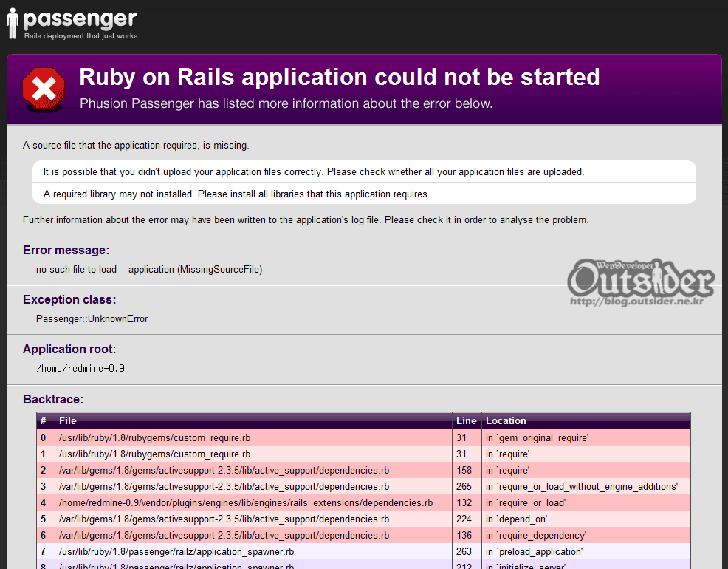Click the 'Application root:' heading
The image size is (728, 569).
[x=69, y=350]
